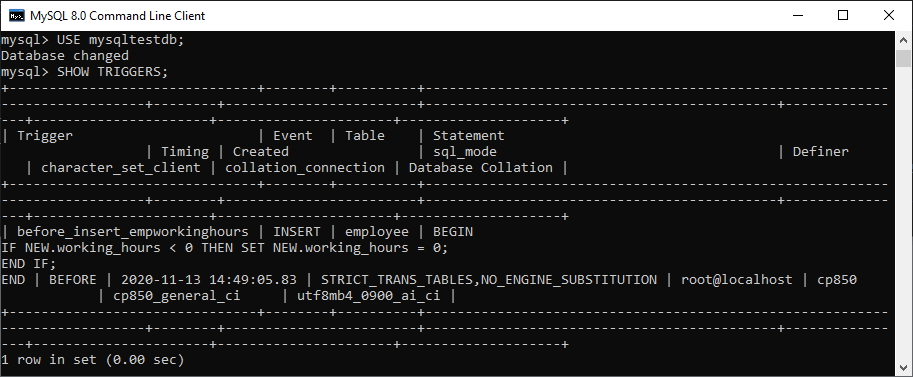This screenshot has width=913, height=377.
Task: Click the created timestamp '2020-11-13 14:49:05.83'
Action: click(208, 280)
